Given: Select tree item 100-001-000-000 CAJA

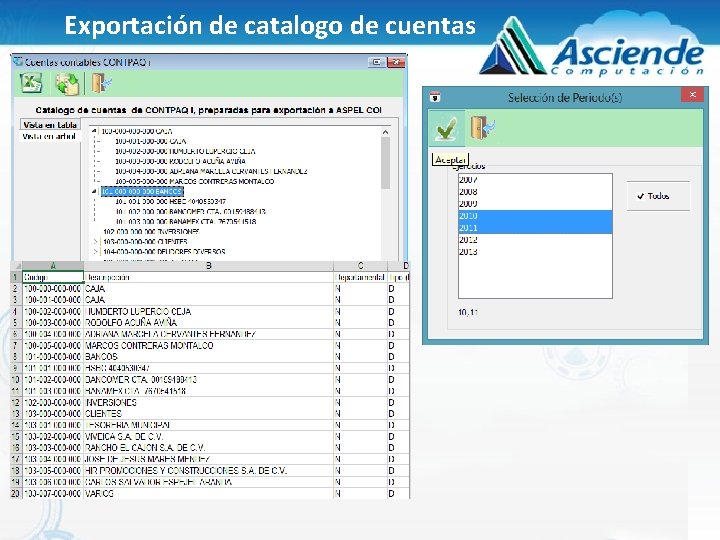Looking at the screenshot, I should 151,141.
